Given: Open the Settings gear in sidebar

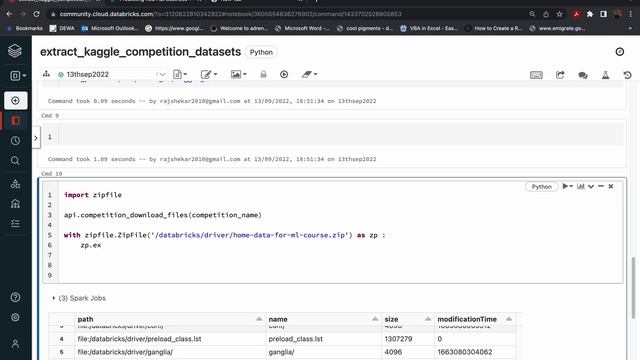Looking at the screenshot, I should pos(16,317).
